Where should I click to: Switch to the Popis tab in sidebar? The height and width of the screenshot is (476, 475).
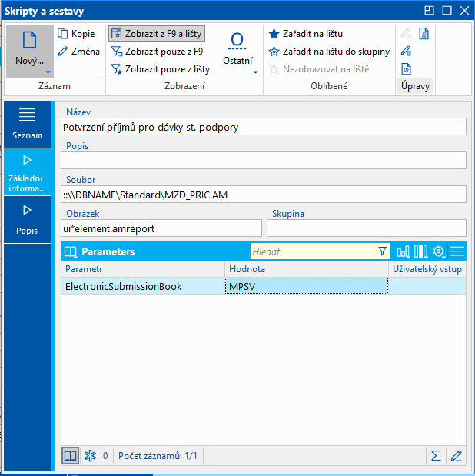[27, 218]
